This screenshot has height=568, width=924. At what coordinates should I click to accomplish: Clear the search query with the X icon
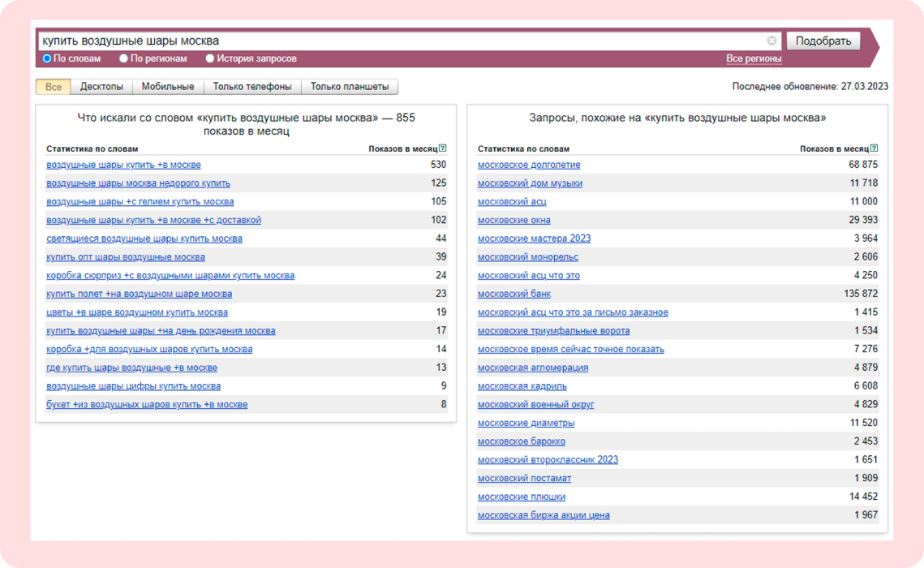click(x=771, y=41)
